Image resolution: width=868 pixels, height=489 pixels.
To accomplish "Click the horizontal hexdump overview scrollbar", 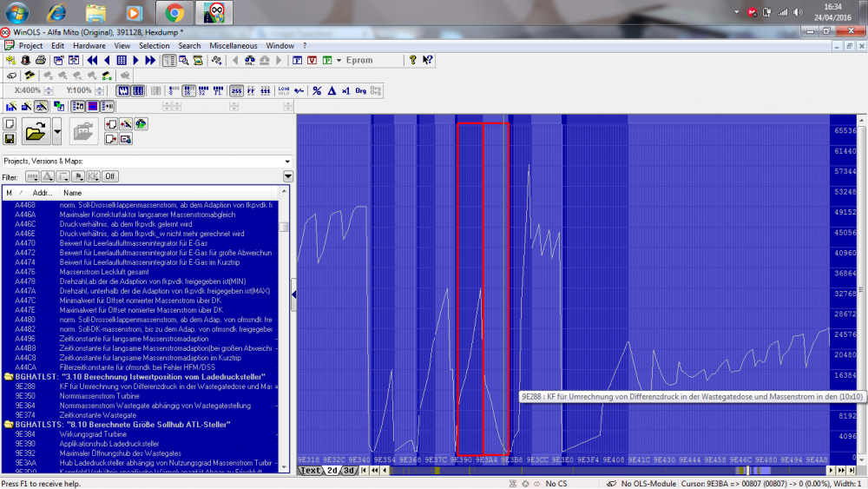I will [x=608, y=471].
